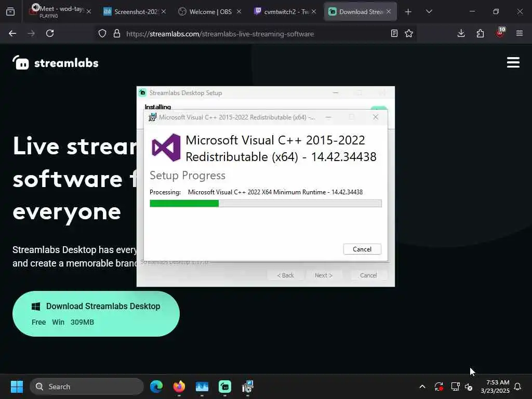Click Cancel in Streamlabs Desktop Setup window
The height and width of the screenshot is (399, 532).
[x=368, y=275]
